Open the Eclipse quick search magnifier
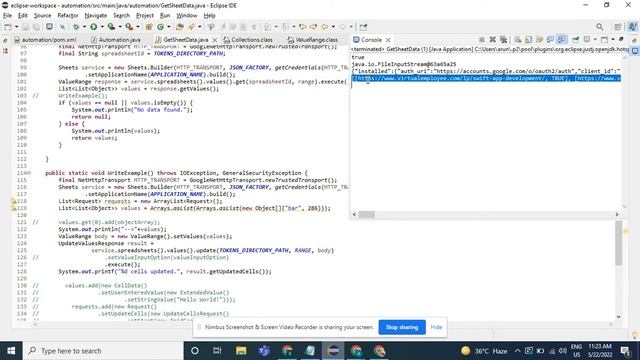 [x=599, y=27]
